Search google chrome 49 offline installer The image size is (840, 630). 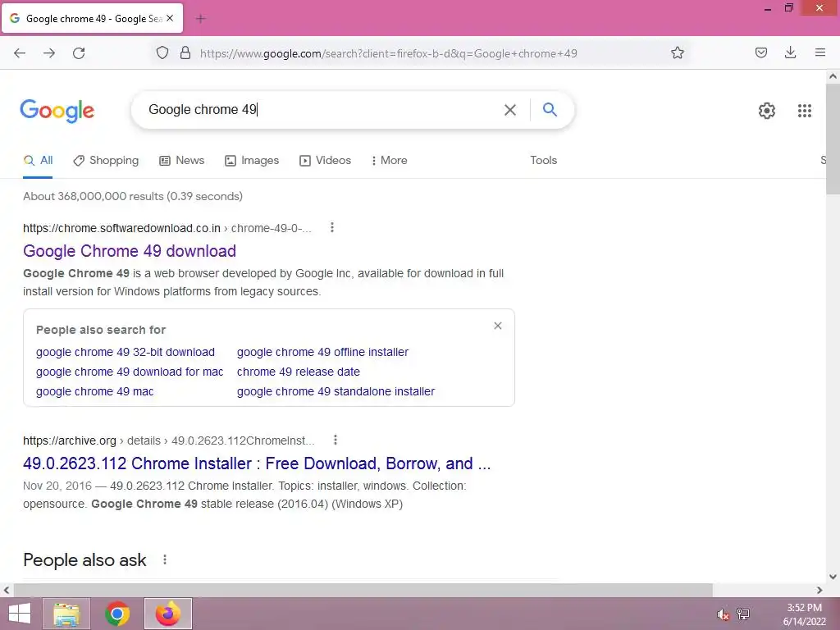(x=322, y=352)
